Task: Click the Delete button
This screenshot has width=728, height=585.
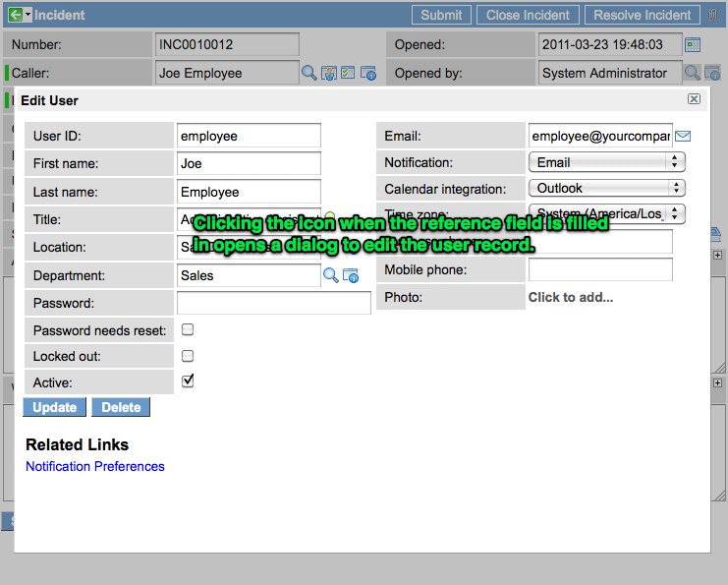Action: coord(121,407)
